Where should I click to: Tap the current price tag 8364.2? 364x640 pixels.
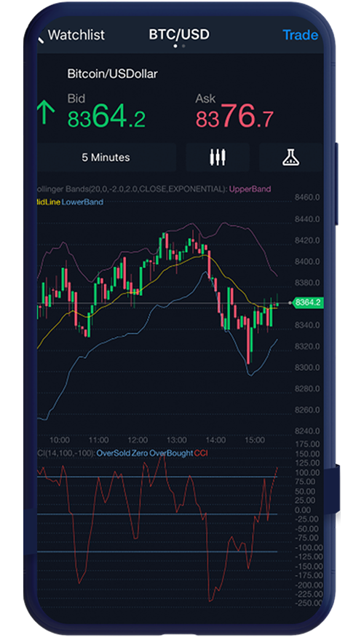(308, 303)
